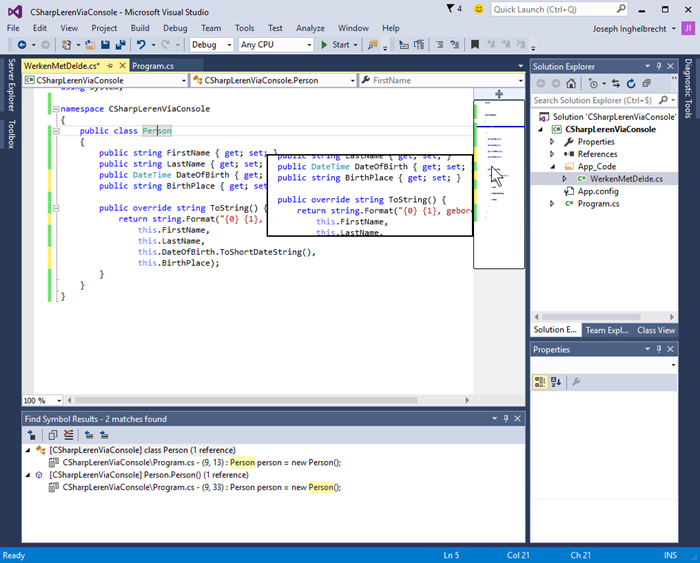Screen dimensions: 700x563
Task: Open the Class View tab link
Action: pos(656,330)
